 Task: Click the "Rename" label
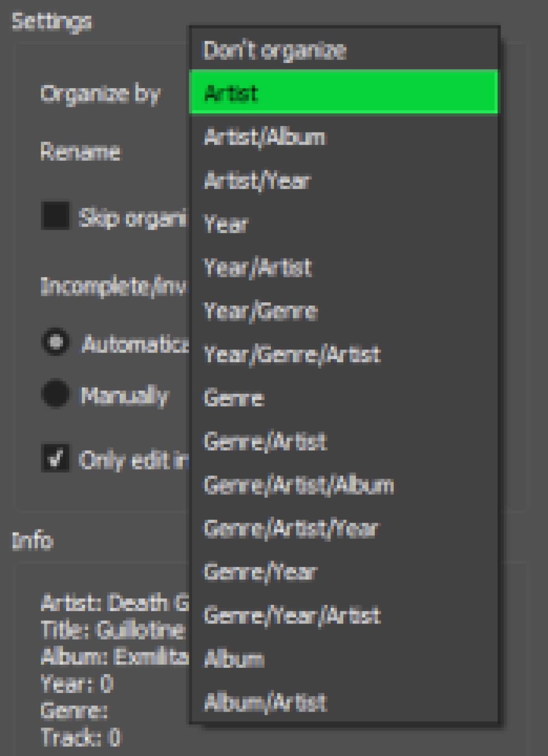(x=80, y=152)
